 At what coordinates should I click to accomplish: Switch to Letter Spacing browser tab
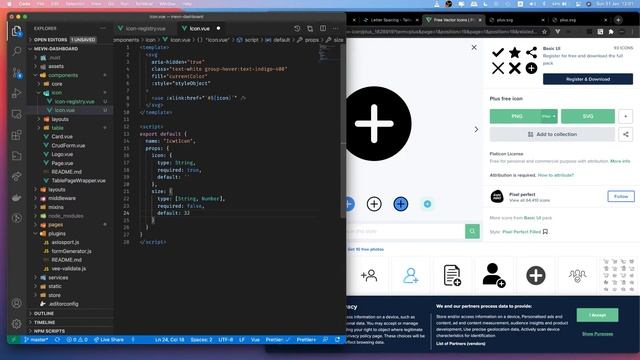[391, 20]
